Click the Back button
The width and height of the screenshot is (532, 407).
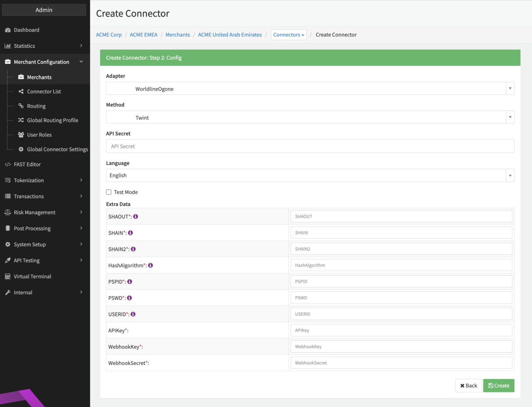pyautogui.click(x=468, y=386)
